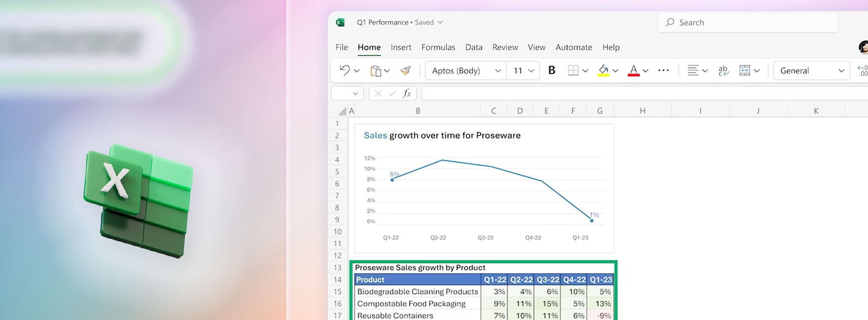Click the decimal places icon
Screen dimensions: 868x320
tap(862, 71)
